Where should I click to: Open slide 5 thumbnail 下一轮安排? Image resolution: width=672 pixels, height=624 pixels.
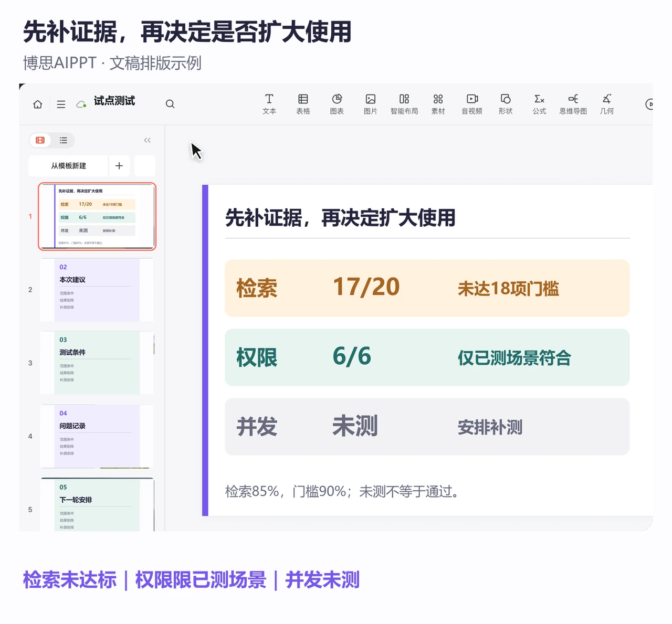click(97, 504)
